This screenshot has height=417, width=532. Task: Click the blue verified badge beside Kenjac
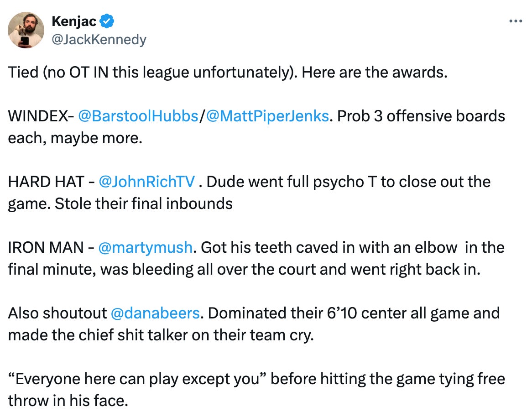[x=107, y=21]
